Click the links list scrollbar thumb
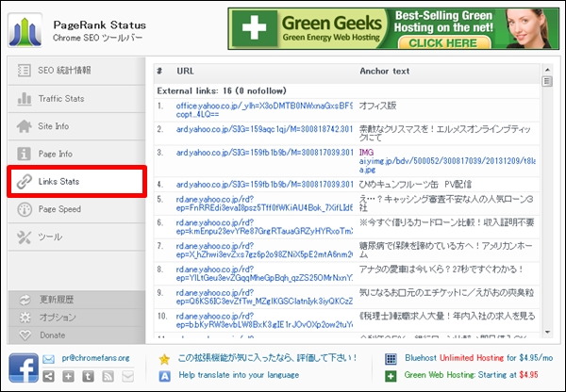 point(547,81)
